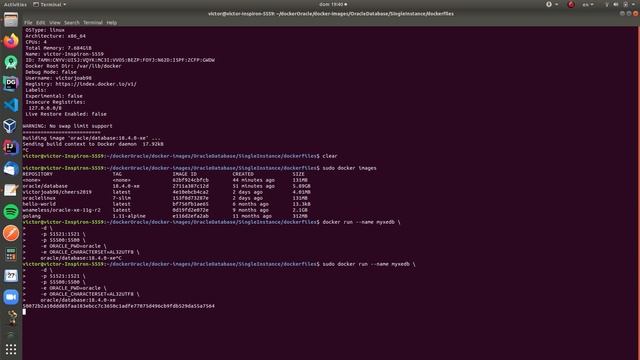The height and width of the screenshot is (360, 640).
Task: Maximize the Terminal window
Action: tap(629, 13)
